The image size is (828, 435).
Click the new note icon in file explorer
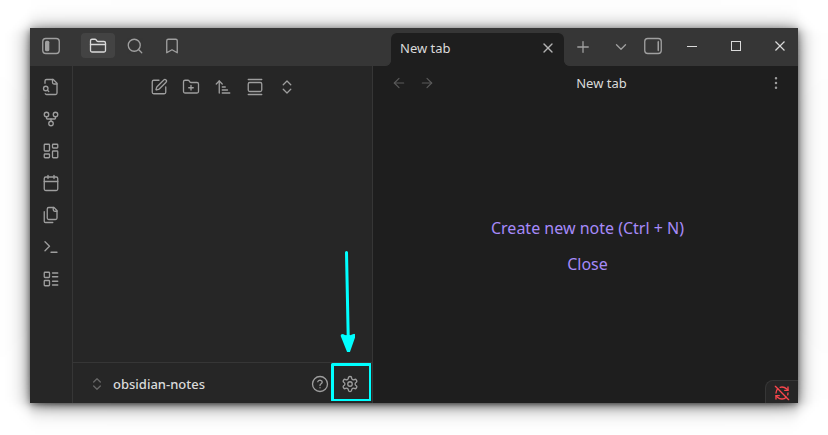[159, 87]
